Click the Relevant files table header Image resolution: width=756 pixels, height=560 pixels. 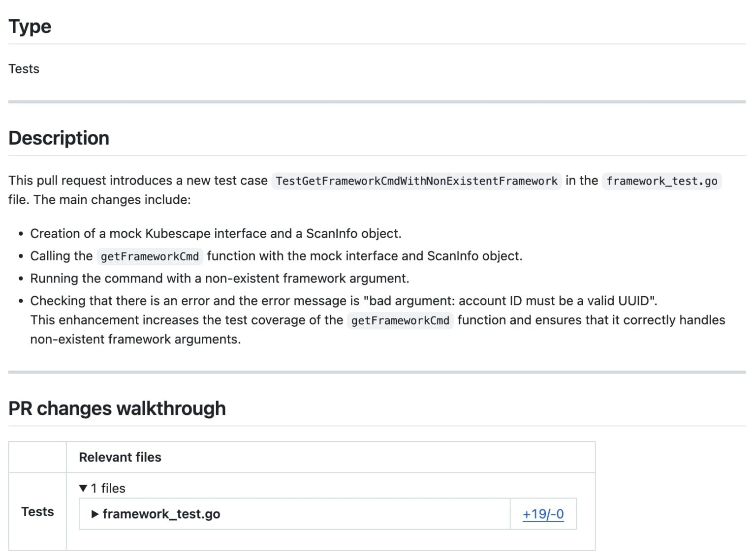tap(120, 457)
